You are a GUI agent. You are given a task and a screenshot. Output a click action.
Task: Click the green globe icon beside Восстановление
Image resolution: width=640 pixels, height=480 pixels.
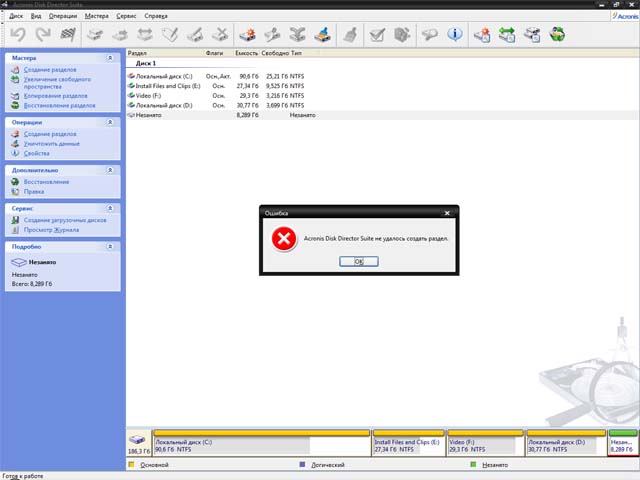[x=15, y=182]
